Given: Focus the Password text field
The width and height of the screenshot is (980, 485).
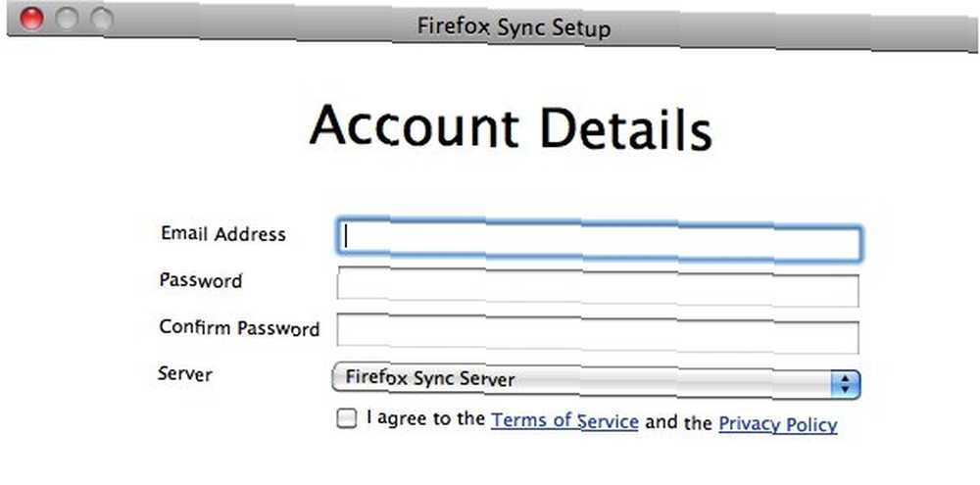Looking at the screenshot, I should (x=598, y=287).
